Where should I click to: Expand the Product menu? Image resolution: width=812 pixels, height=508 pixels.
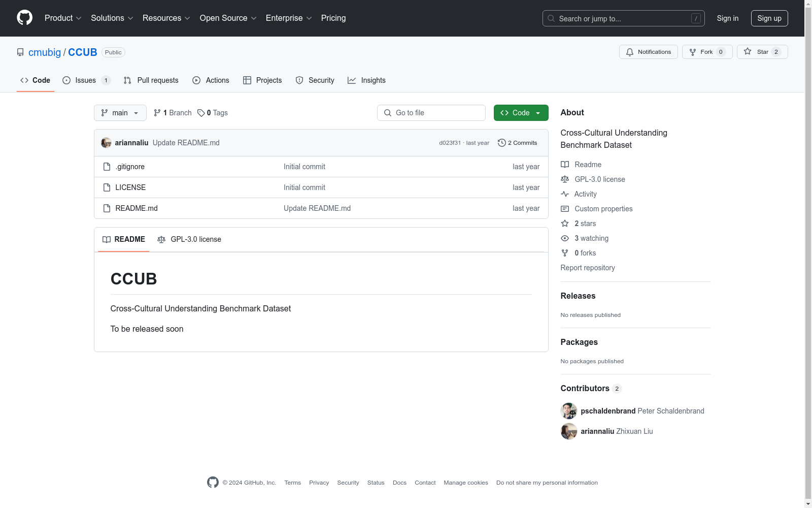pos(63,18)
